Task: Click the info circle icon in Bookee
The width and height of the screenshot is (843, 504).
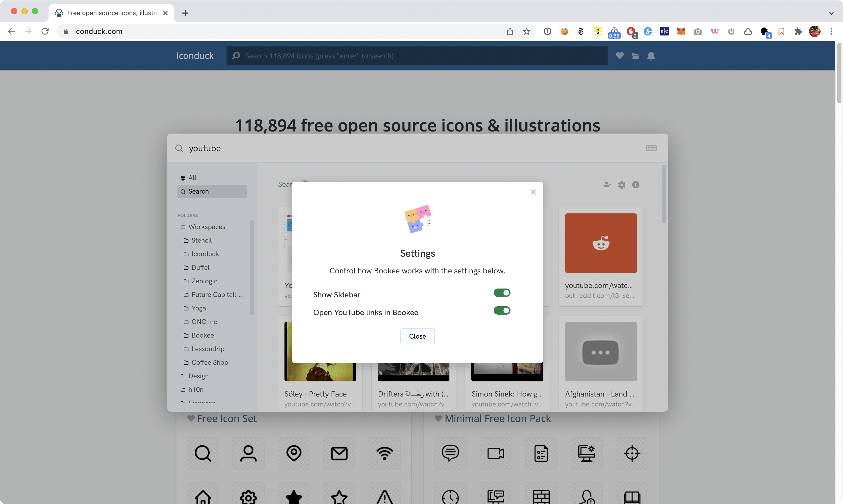Action: click(x=636, y=185)
